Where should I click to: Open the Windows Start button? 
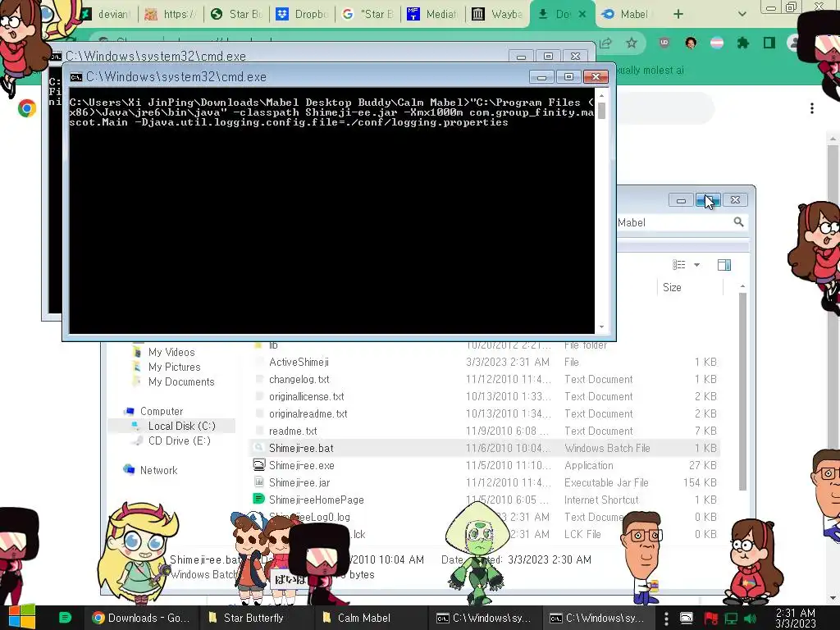[22, 617]
